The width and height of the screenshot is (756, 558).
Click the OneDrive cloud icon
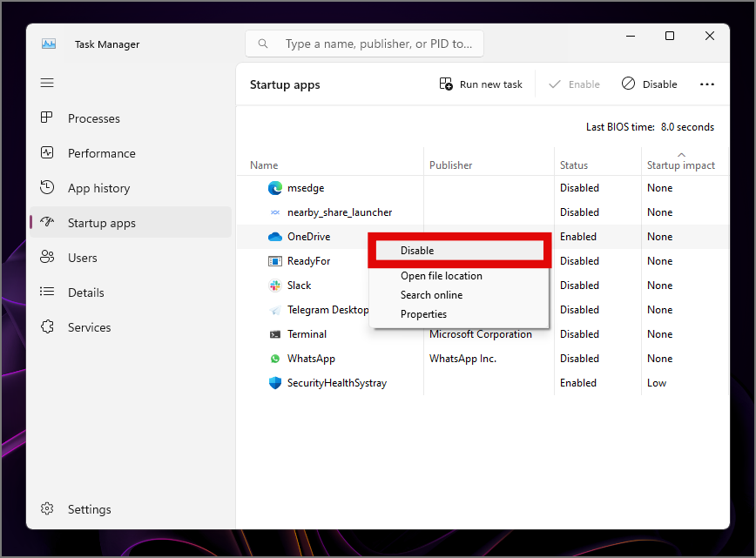(x=275, y=237)
